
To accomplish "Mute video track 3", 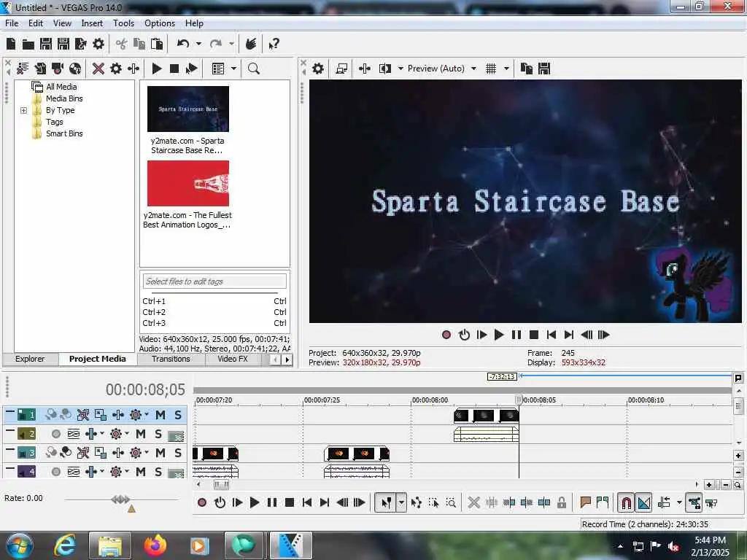I will [x=160, y=453].
